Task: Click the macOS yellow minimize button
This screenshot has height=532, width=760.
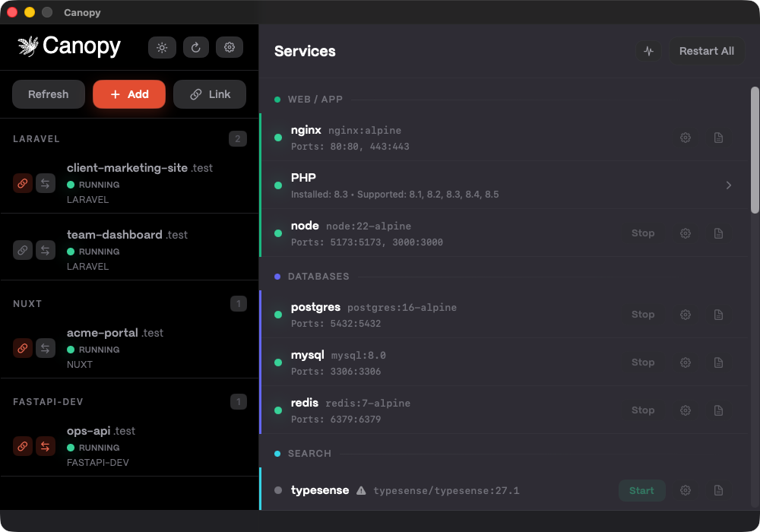Action: click(x=30, y=12)
